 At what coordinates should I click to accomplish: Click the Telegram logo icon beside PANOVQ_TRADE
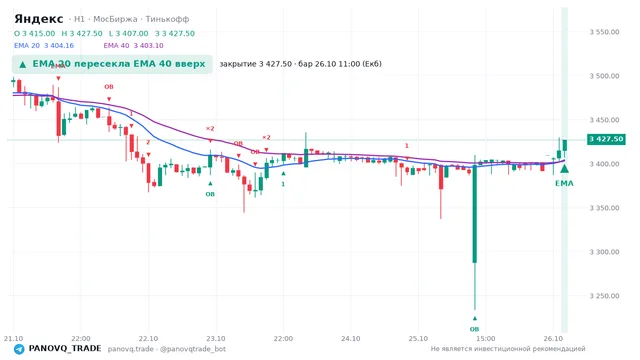[19, 349]
